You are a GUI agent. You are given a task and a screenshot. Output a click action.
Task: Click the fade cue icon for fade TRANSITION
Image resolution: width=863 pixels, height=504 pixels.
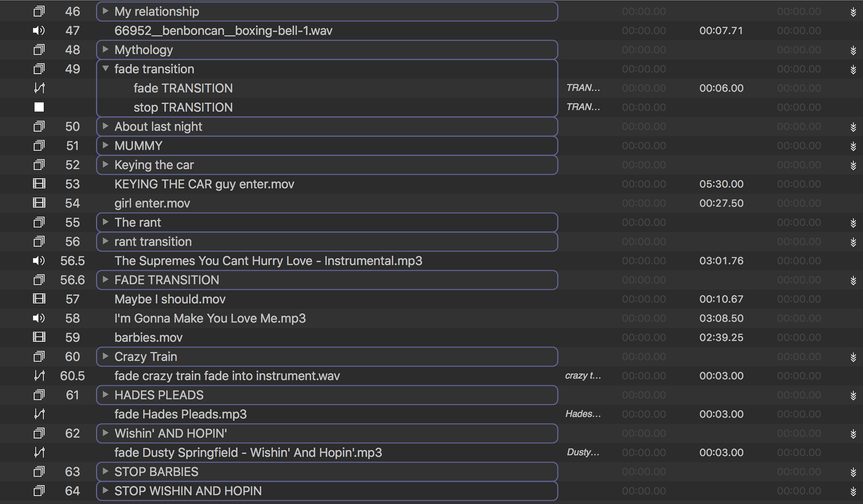pyautogui.click(x=39, y=88)
